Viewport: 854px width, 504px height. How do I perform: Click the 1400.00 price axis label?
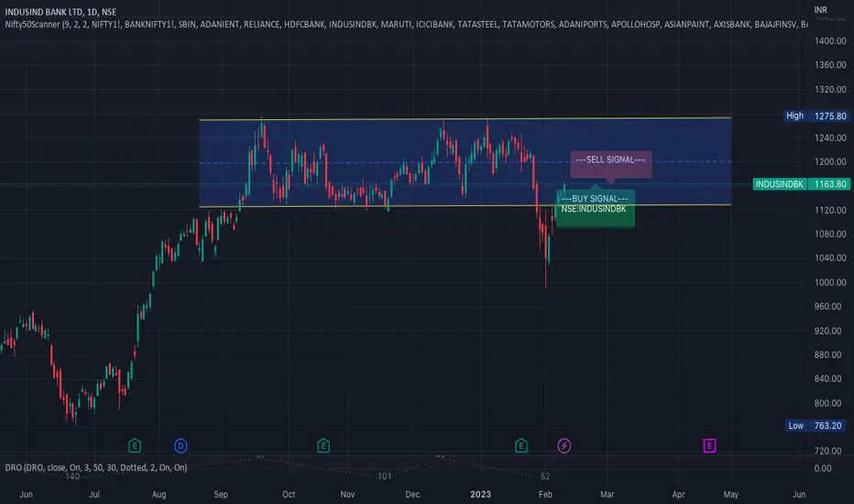830,41
